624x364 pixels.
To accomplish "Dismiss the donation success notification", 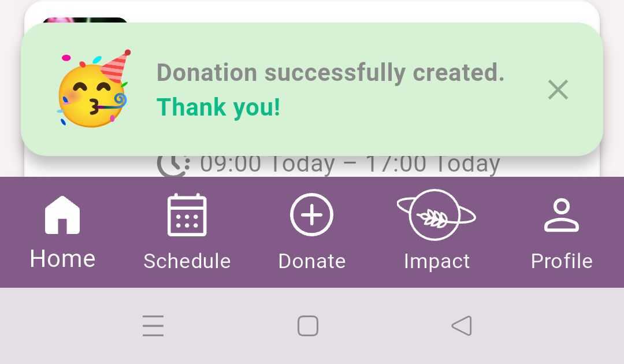I will point(558,90).
